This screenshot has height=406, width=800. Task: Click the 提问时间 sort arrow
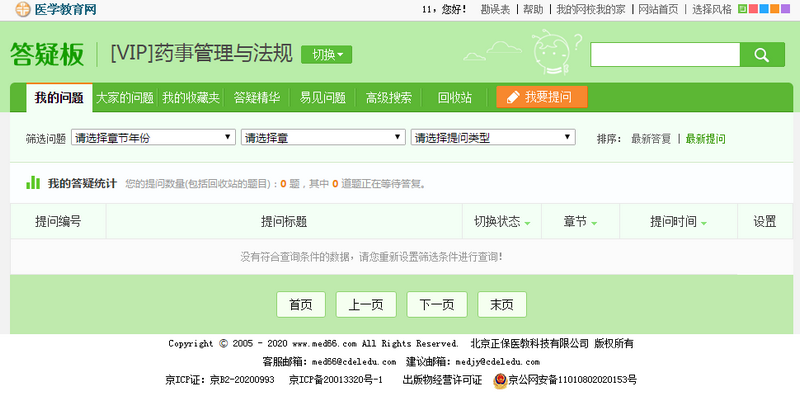coord(704,223)
